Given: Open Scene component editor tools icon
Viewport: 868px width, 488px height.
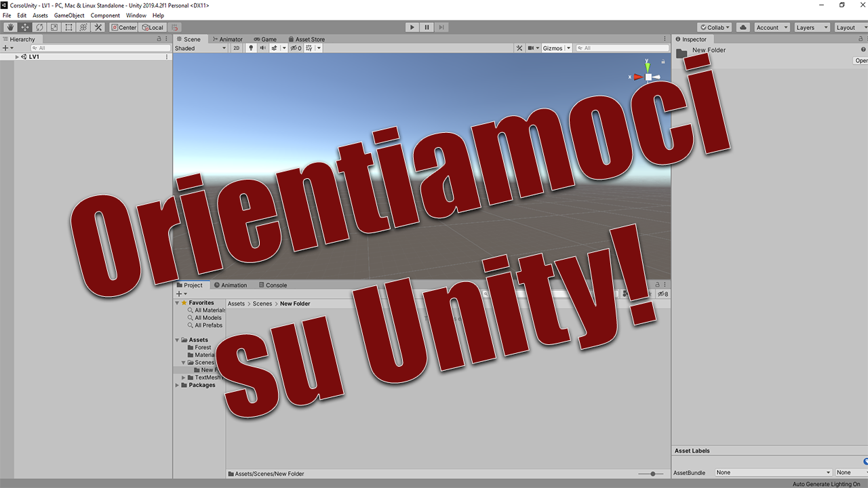Looking at the screenshot, I should [519, 48].
